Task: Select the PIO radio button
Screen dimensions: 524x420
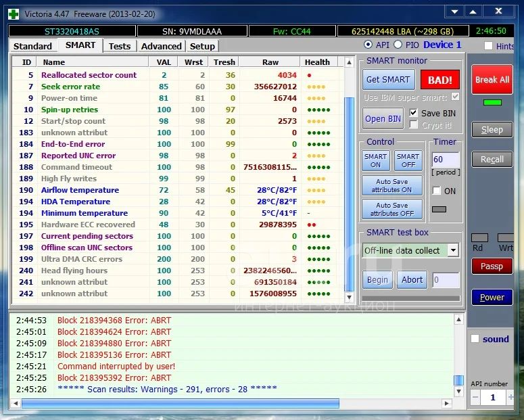Action: pyautogui.click(x=398, y=45)
